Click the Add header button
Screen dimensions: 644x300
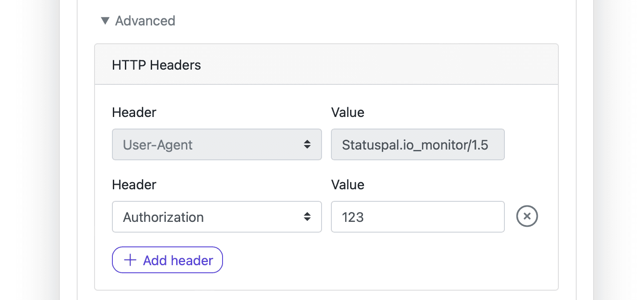(x=167, y=260)
